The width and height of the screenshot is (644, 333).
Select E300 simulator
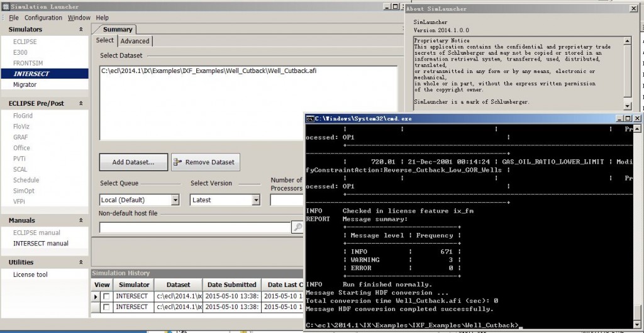20,53
